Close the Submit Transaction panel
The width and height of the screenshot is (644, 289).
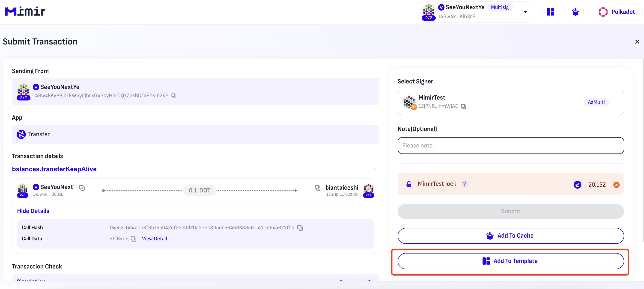(x=637, y=42)
